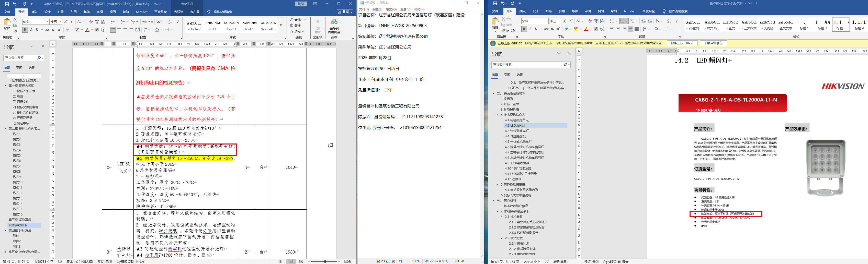Viewport: 868px width, 264px height.
Task: Click the Find magnifier icon in the left Word window
Action: tap(292, 20)
